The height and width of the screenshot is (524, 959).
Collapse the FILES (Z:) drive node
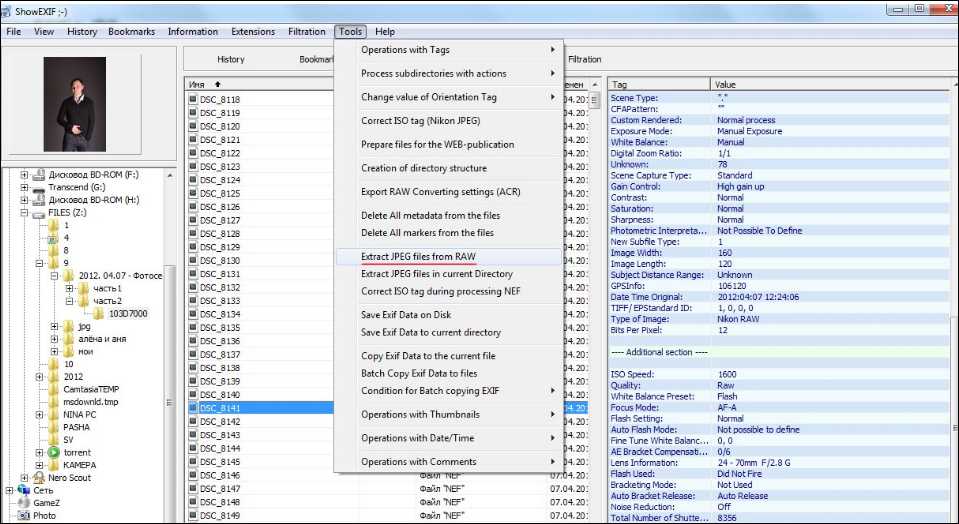[23, 213]
